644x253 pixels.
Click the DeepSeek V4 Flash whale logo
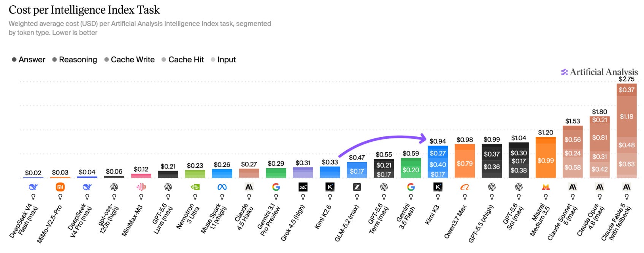[x=33, y=187]
